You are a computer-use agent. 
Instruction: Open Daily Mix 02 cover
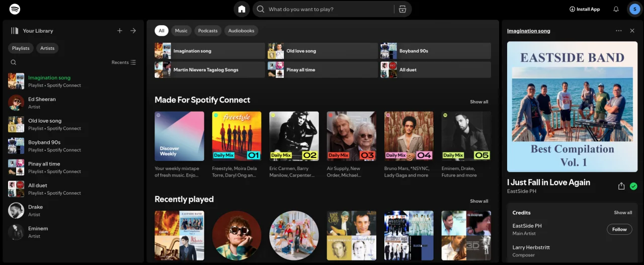294,136
